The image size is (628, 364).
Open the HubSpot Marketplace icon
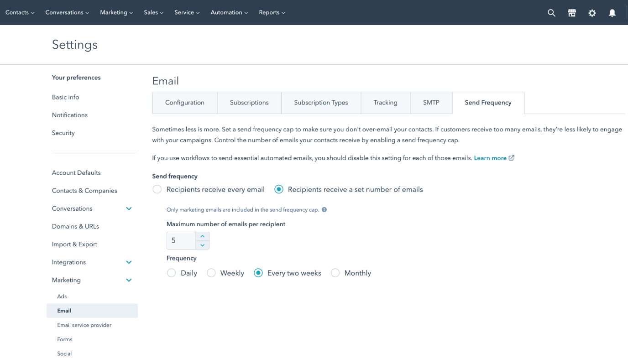click(572, 13)
